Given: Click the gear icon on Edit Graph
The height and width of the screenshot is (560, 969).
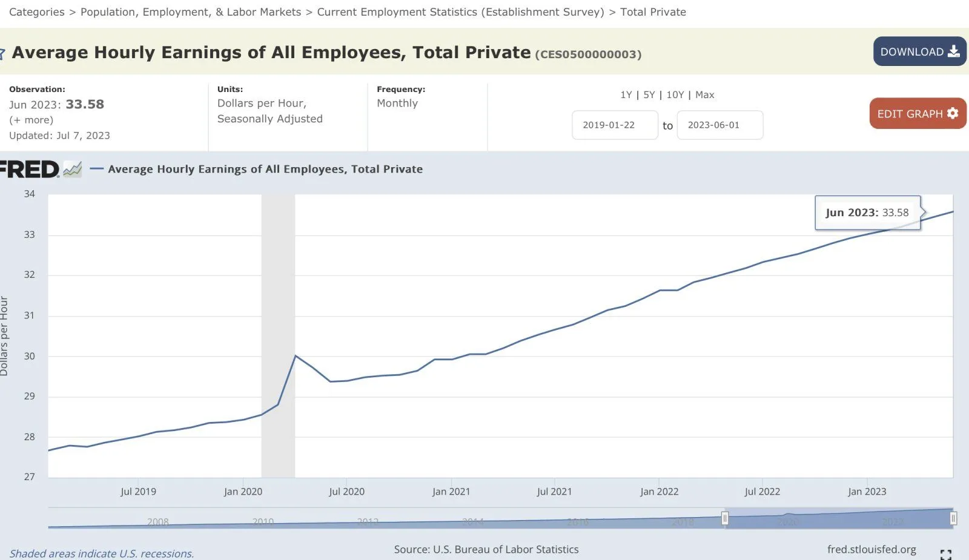Looking at the screenshot, I should point(953,113).
